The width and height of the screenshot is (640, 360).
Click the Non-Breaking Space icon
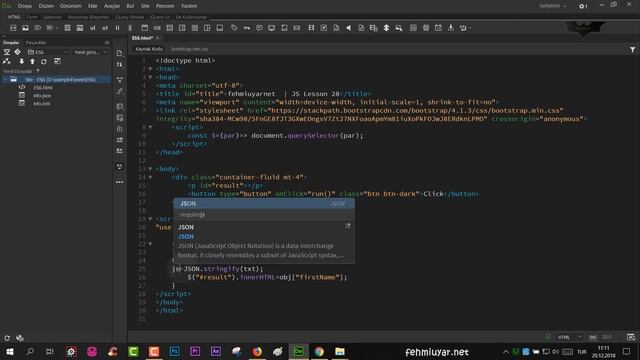click(451, 28)
